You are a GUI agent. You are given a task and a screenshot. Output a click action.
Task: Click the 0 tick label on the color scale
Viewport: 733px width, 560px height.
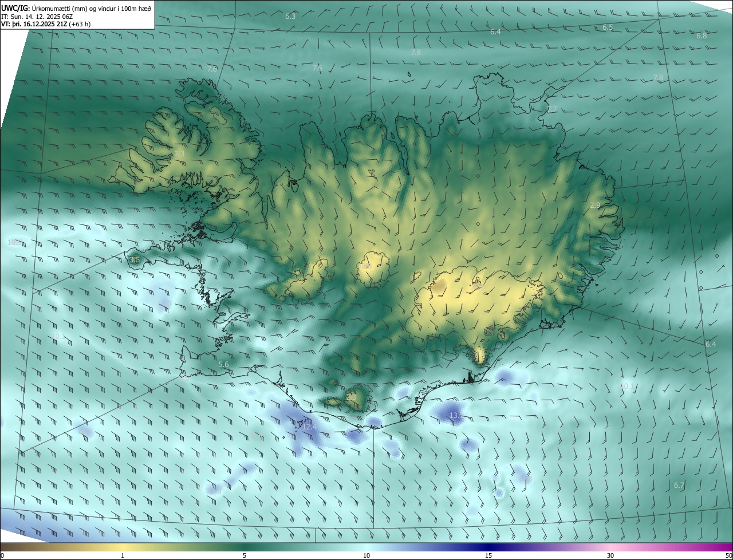pyautogui.click(x=2, y=555)
